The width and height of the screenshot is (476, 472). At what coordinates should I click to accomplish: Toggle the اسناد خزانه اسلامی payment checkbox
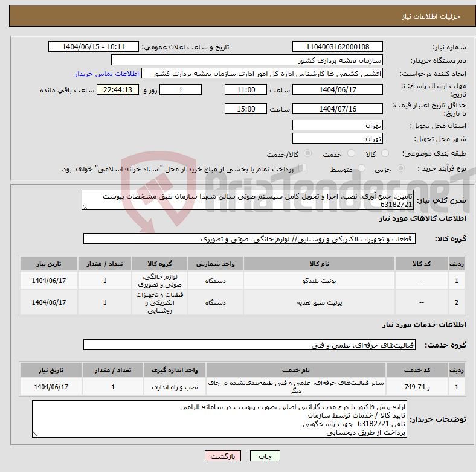tap(302, 168)
